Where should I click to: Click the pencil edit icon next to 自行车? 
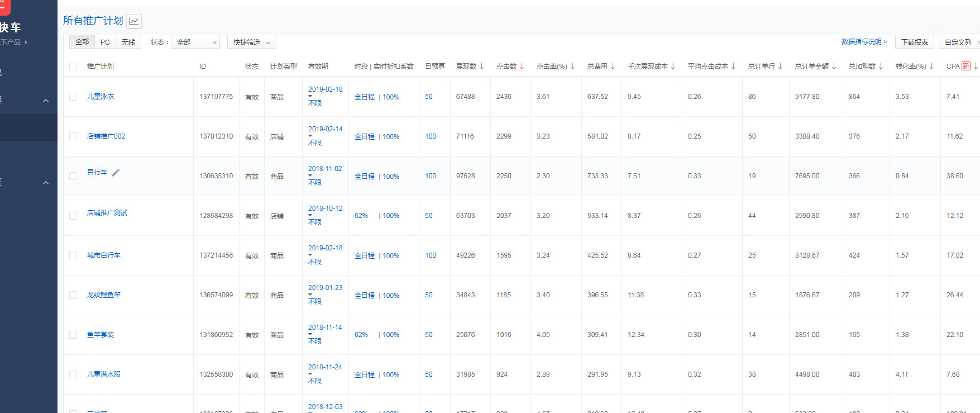click(x=116, y=173)
